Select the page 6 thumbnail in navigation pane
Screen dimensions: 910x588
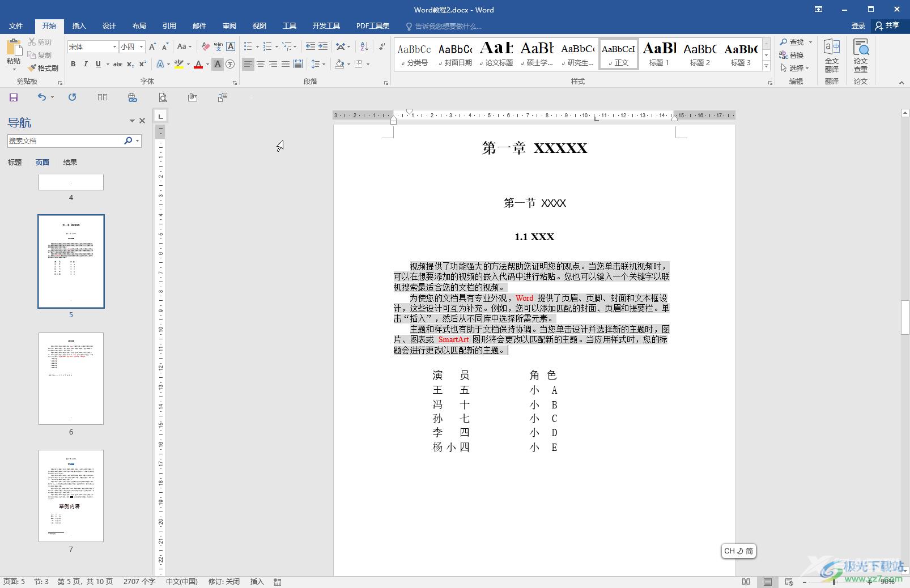click(x=71, y=378)
